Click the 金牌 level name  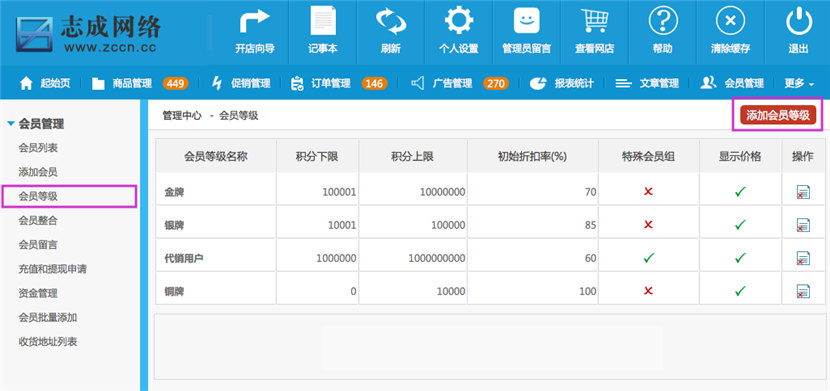pos(174,193)
